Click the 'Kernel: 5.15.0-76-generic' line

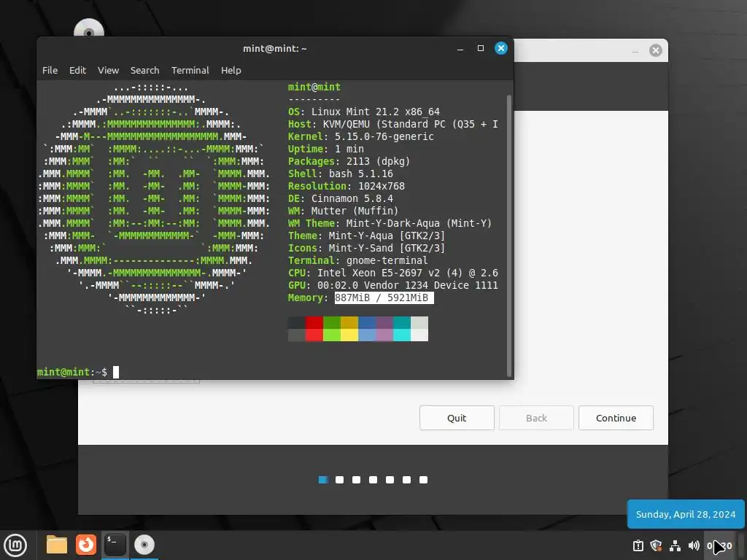(x=361, y=136)
